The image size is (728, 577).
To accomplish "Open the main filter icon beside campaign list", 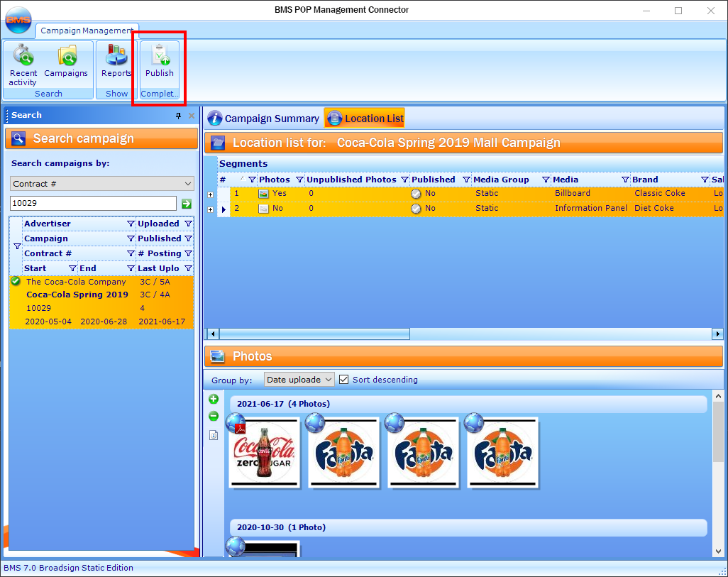I will point(17,246).
